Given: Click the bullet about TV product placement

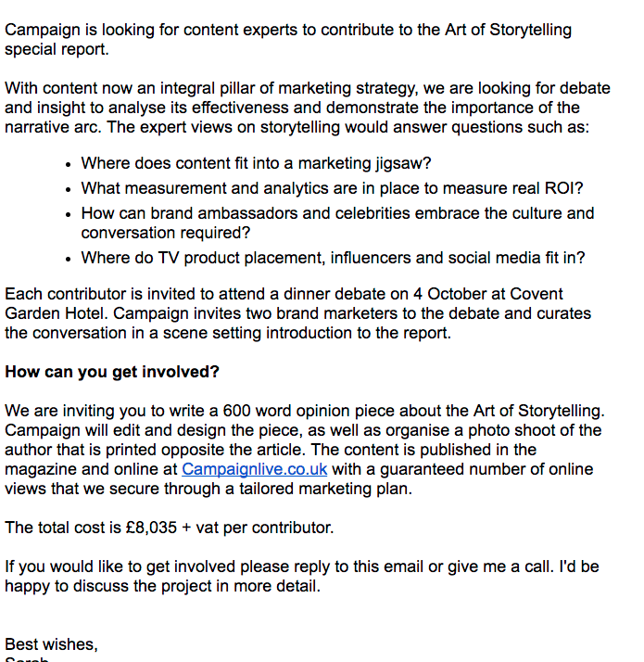Looking at the screenshot, I should tap(333, 258).
